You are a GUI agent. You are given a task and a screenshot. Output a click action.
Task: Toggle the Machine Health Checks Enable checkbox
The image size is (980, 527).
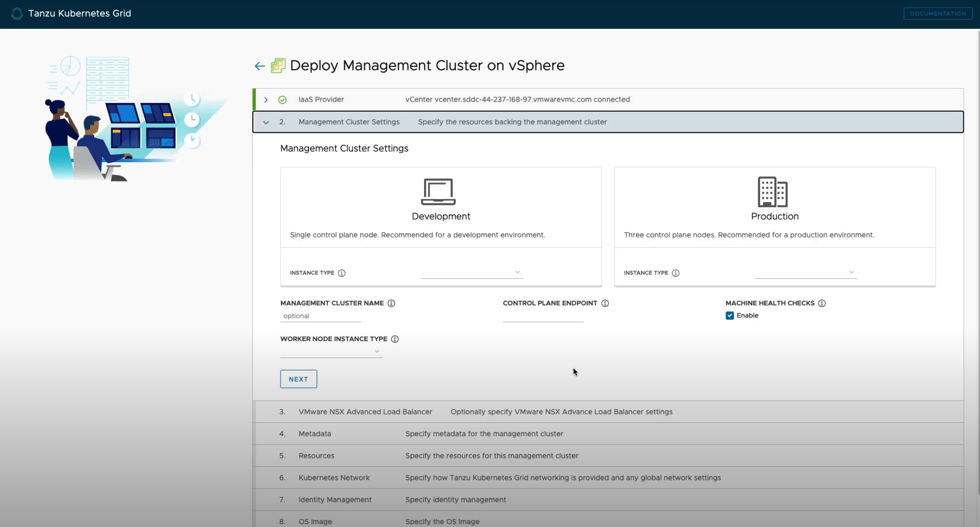pos(730,316)
